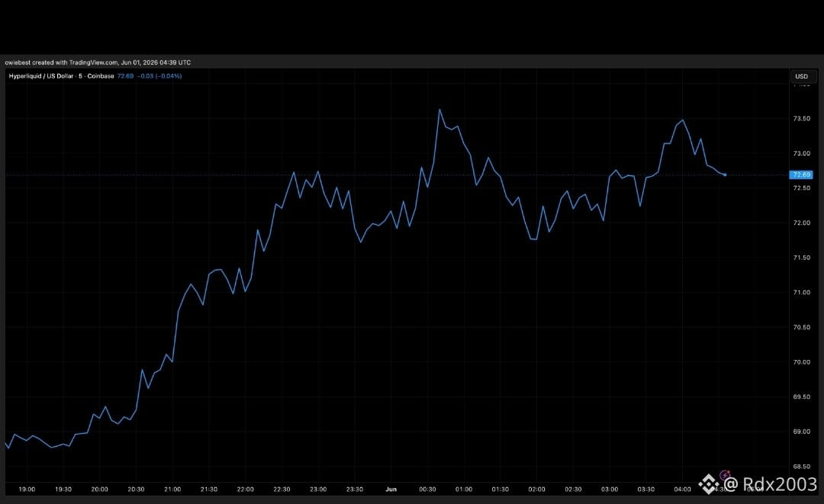The height and width of the screenshot is (504, 824).
Task: Click the 22:30 time axis label
Action: pos(282,490)
